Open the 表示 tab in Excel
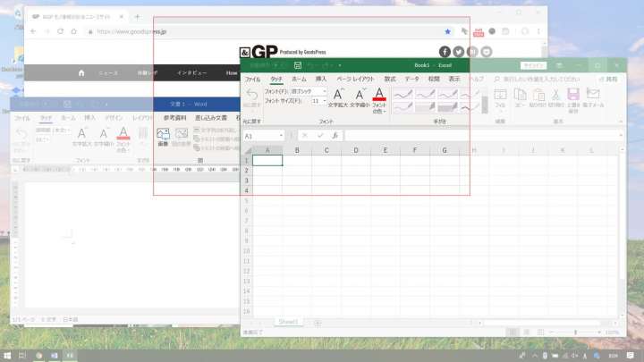Screen dimensions: 644x362 click(x=453, y=79)
